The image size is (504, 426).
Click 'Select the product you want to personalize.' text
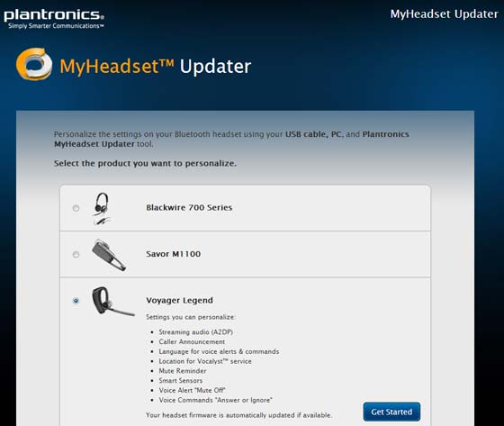[x=145, y=163]
